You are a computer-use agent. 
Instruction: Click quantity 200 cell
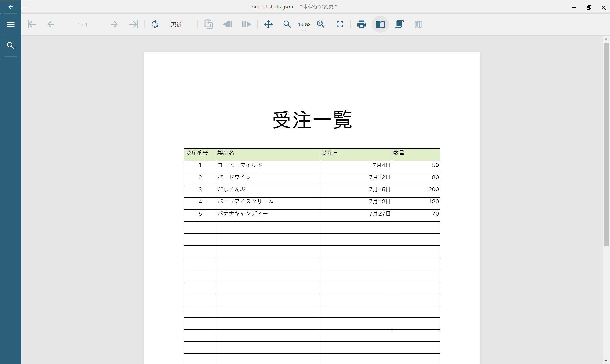[x=416, y=191]
